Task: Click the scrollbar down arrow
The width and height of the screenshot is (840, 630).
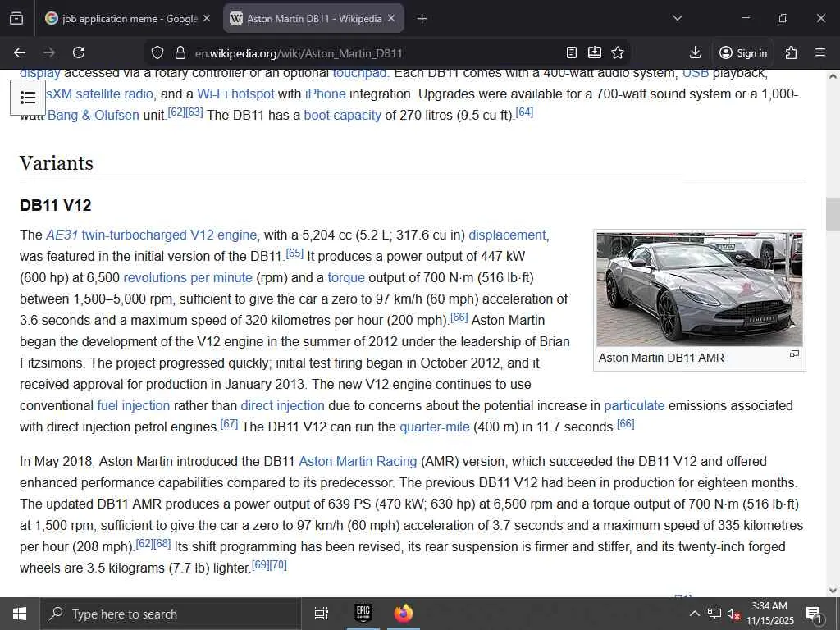Action: (833, 591)
